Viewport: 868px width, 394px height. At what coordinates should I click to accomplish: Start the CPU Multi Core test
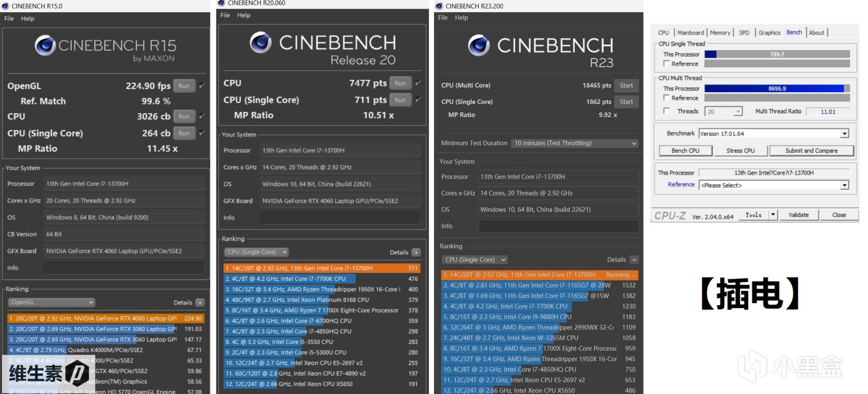[626, 86]
